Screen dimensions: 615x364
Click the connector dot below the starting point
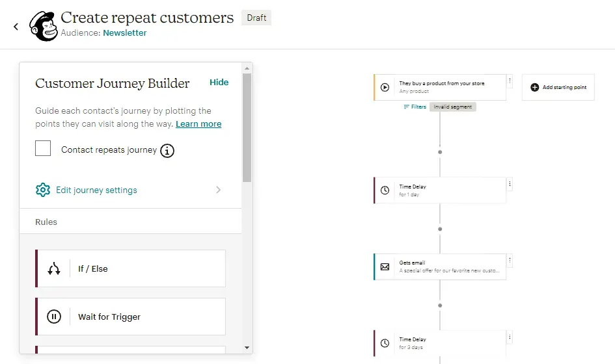[x=440, y=152]
